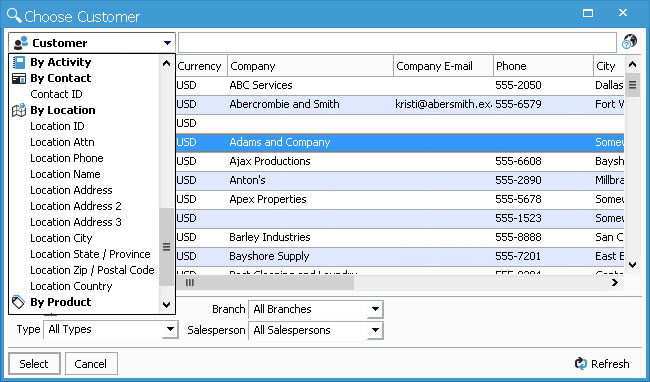Image resolution: width=650 pixels, height=382 pixels.
Task: Select Location Name search field
Action: [x=65, y=174]
